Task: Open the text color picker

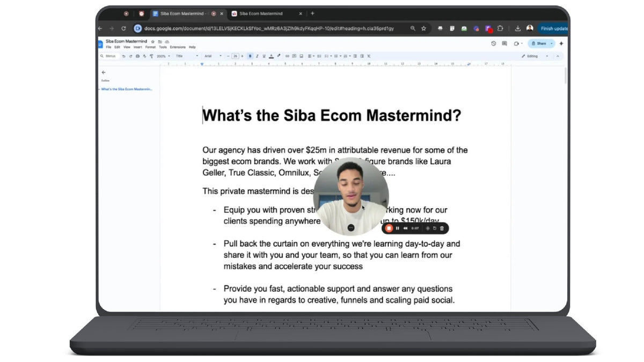Action: [271, 56]
